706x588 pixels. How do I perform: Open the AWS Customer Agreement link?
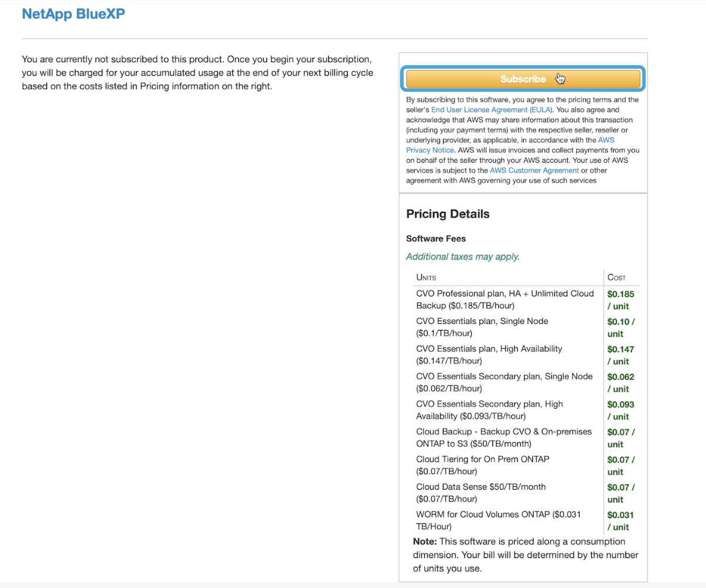534,171
